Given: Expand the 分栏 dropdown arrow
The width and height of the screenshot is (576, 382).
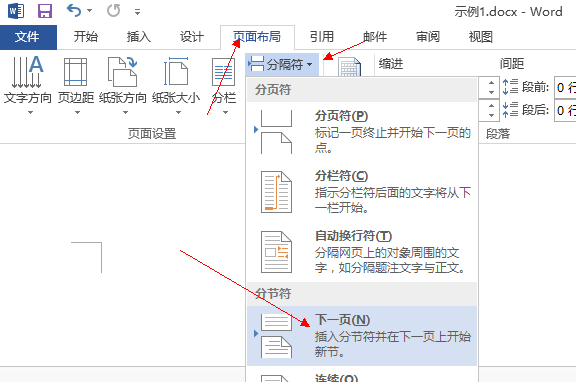Looking at the screenshot, I should pos(226,112).
